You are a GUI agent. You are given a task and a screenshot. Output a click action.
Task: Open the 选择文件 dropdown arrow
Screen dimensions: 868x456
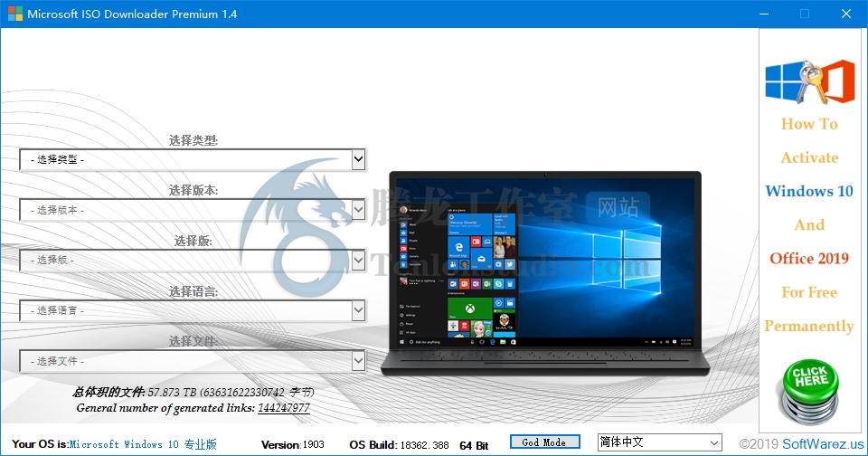click(358, 361)
